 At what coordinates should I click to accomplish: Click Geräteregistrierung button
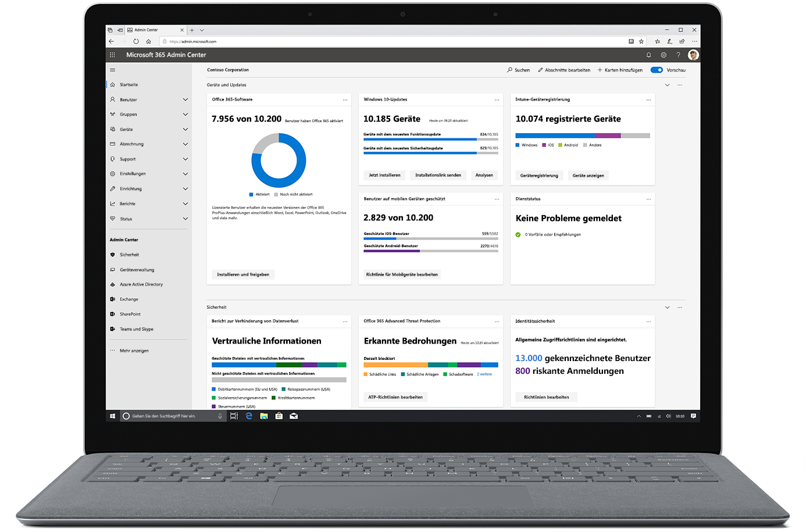tap(539, 176)
